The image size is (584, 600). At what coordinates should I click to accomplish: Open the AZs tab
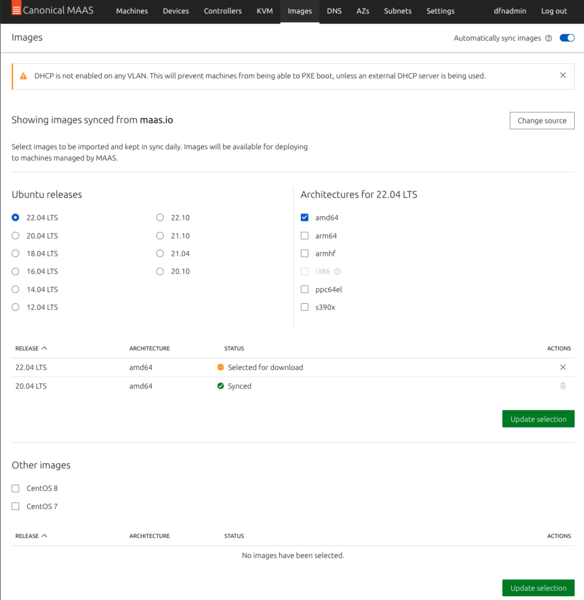tap(363, 11)
